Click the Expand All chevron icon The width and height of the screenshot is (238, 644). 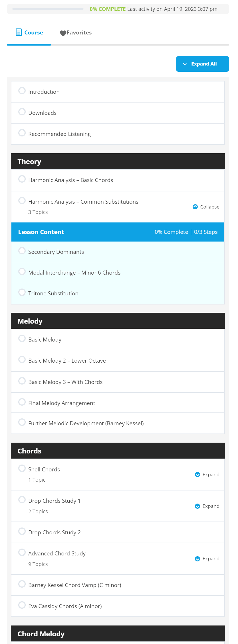[185, 64]
